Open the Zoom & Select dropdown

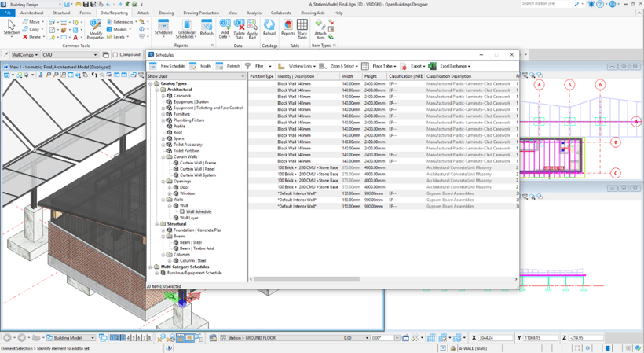click(338, 66)
